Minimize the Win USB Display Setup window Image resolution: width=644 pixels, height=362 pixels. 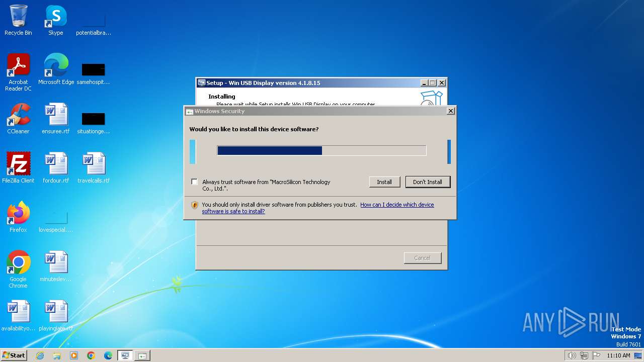click(x=424, y=83)
